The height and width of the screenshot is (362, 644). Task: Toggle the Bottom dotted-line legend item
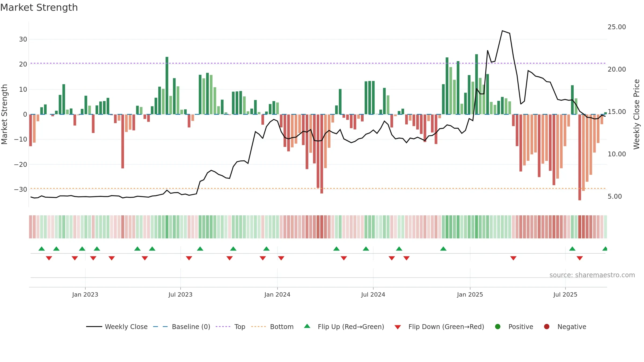point(272,327)
